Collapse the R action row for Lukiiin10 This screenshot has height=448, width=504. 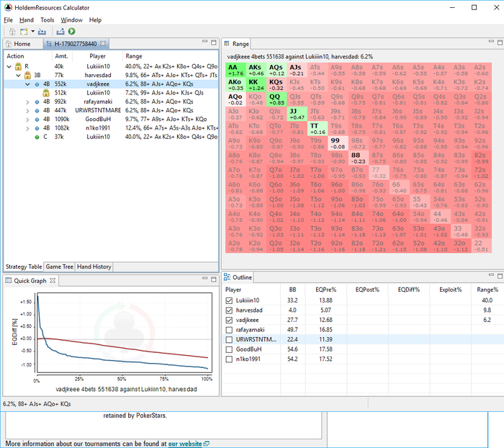point(9,66)
